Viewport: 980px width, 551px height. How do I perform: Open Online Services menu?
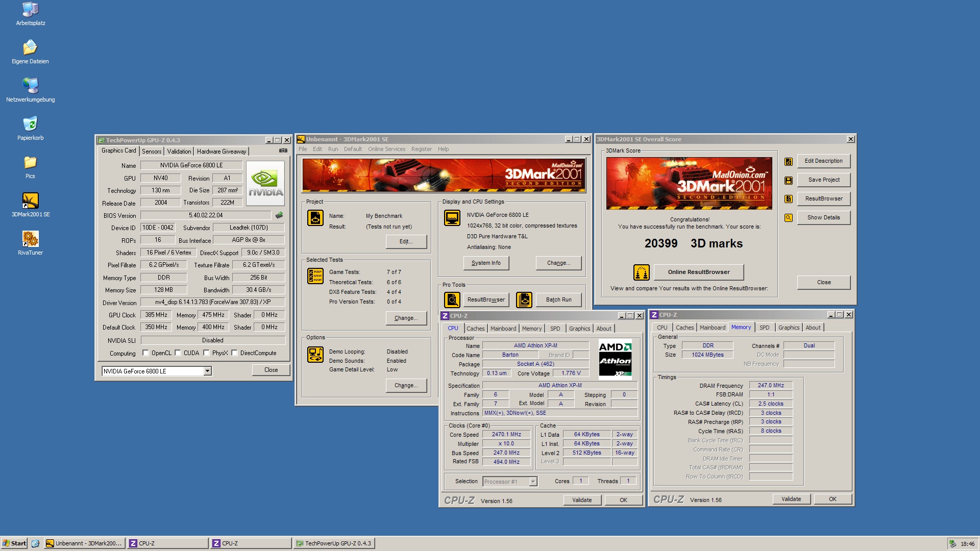point(387,149)
